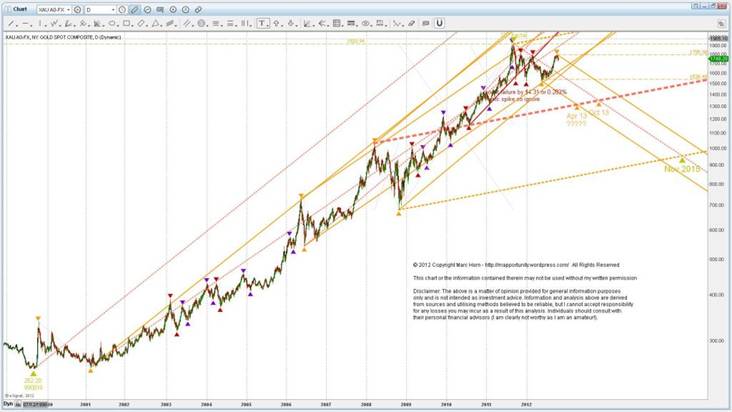This screenshot has height=412, width=732.
Task: Toggle the magnet snap (U) button
Action: [439, 23]
